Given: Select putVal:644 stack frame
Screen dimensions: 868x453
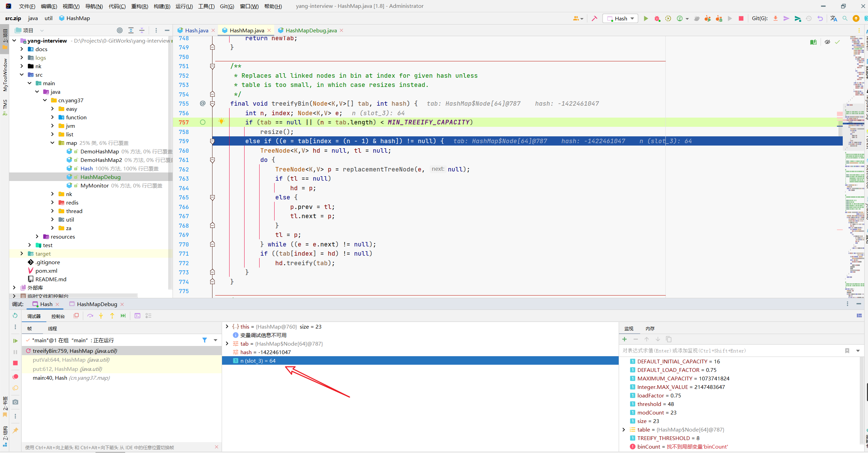Looking at the screenshot, I should (x=122, y=360).
